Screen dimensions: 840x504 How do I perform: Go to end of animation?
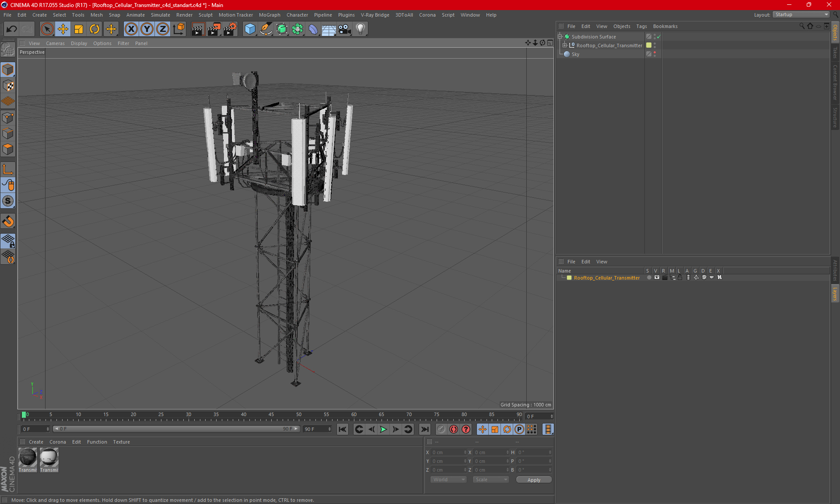424,429
